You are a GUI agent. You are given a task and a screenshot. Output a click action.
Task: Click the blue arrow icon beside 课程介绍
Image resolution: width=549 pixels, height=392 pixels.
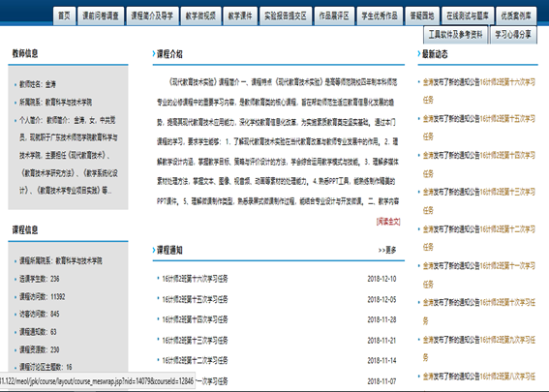click(x=154, y=54)
